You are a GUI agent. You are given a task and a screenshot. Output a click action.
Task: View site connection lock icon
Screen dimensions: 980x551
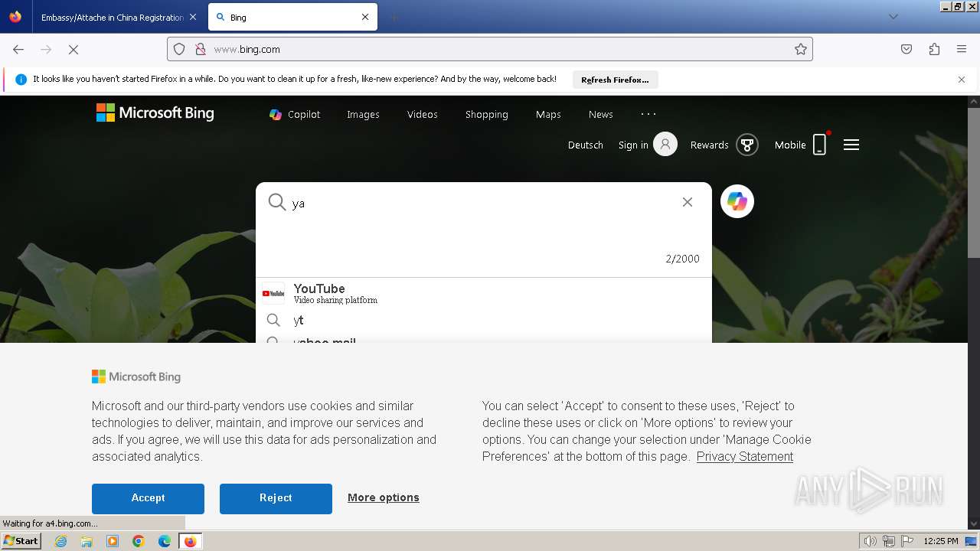click(x=200, y=49)
